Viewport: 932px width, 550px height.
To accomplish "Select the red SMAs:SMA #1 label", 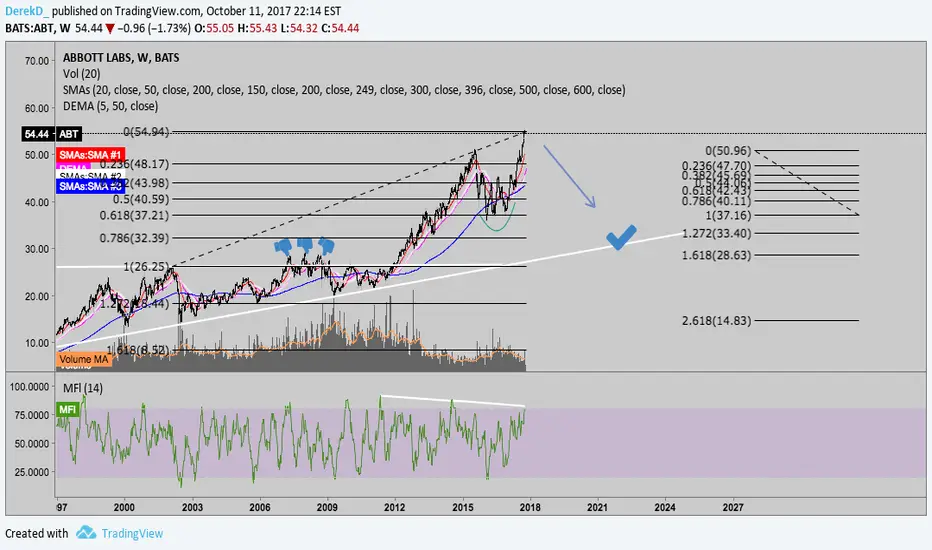I will pyautogui.click(x=90, y=155).
